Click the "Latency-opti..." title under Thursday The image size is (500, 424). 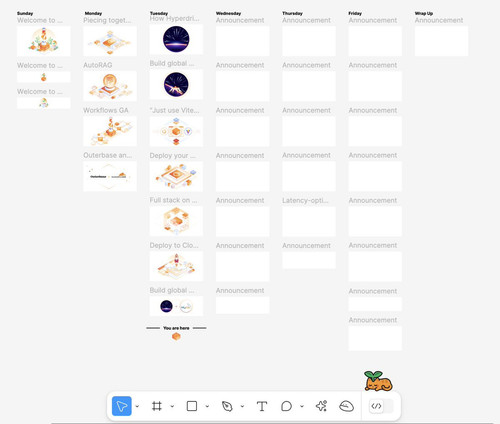pos(305,200)
